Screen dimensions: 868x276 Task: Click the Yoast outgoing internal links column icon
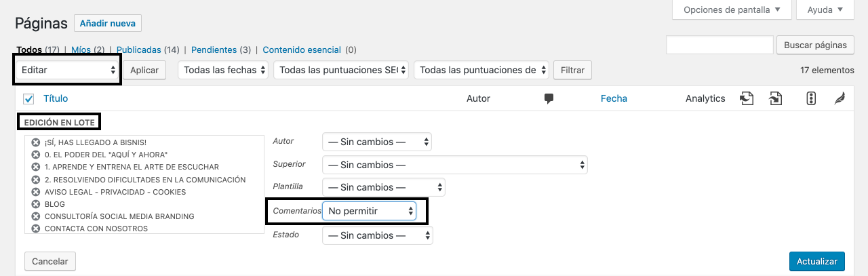[747, 99]
